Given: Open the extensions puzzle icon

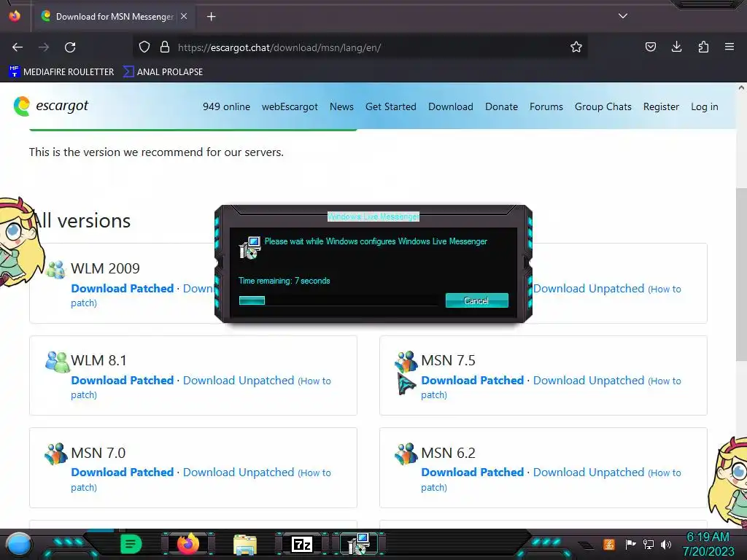Looking at the screenshot, I should pos(703,47).
